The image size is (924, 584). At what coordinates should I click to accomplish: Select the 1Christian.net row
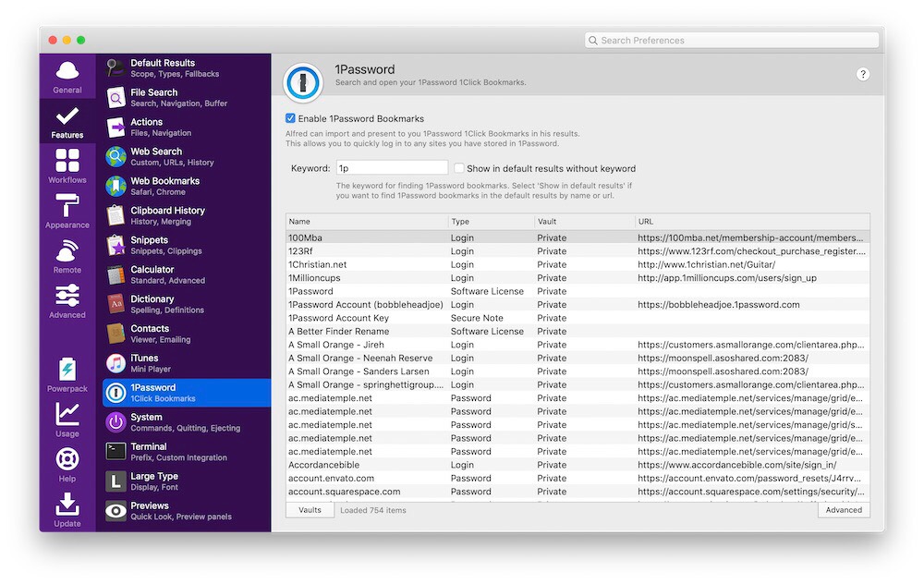(577, 264)
